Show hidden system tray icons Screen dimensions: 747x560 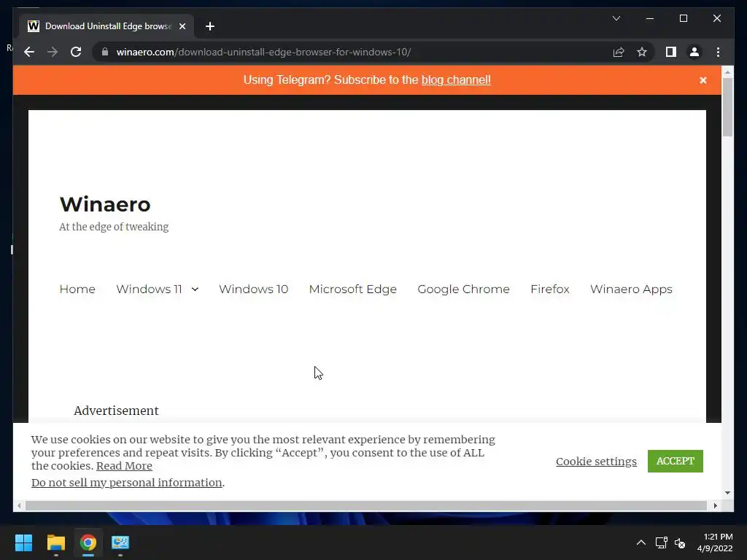click(640, 542)
